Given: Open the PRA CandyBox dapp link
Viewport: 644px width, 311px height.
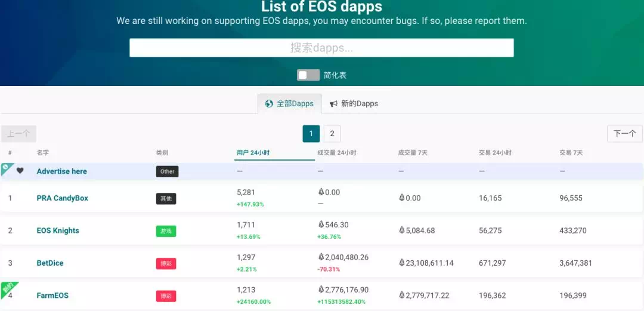Looking at the screenshot, I should [x=63, y=198].
